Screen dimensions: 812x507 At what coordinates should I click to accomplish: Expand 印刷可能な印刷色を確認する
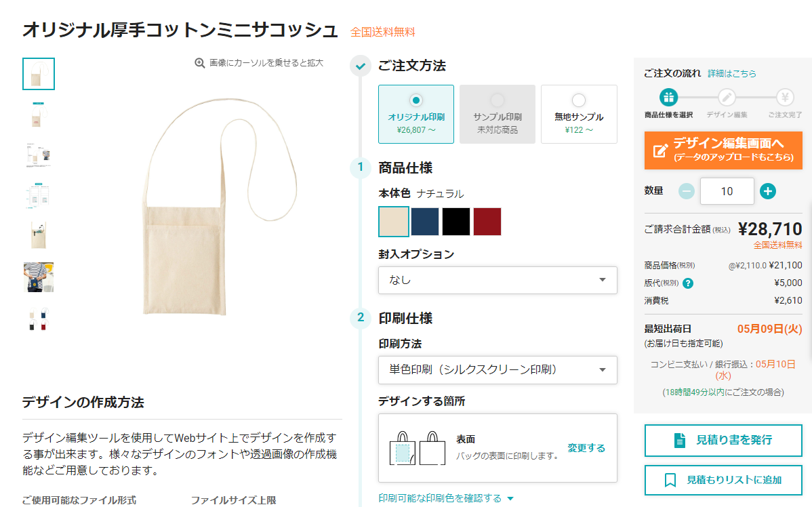[x=446, y=498]
